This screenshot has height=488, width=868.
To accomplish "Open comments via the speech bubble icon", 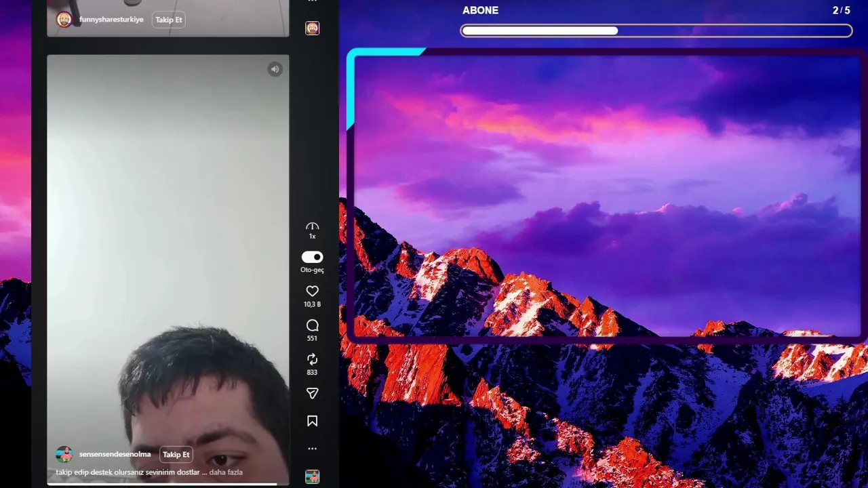I will 312,325.
